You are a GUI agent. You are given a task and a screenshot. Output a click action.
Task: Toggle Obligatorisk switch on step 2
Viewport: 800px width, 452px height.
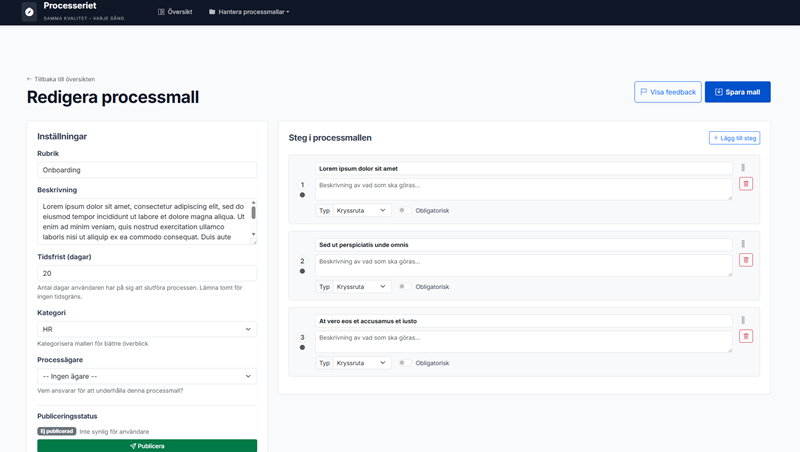coord(404,287)
